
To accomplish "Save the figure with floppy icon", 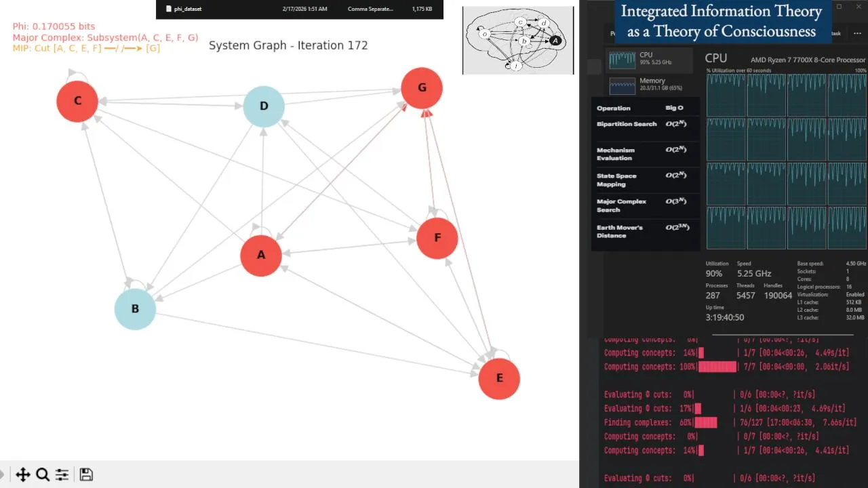I will [86, 474].
